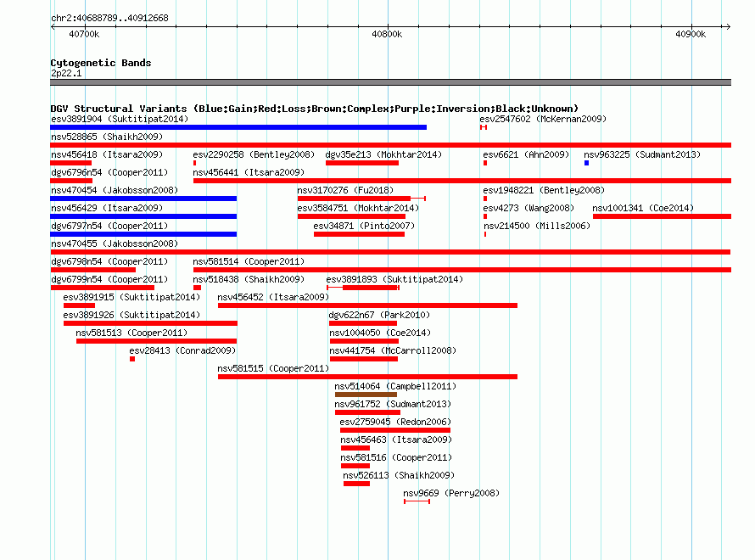The height and width of the screenshot is (560, 755).
Task: Open nsv581514 (Cooper2011) variant
Action: pyautogui.click(x=249, y=261)
